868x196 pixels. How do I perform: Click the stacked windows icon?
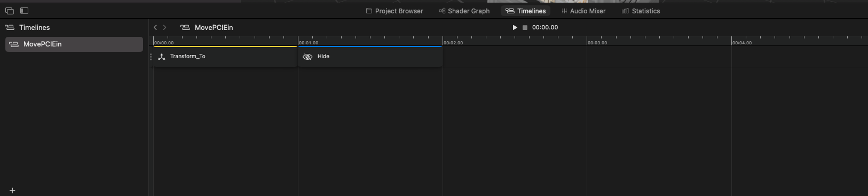[9, 10]
